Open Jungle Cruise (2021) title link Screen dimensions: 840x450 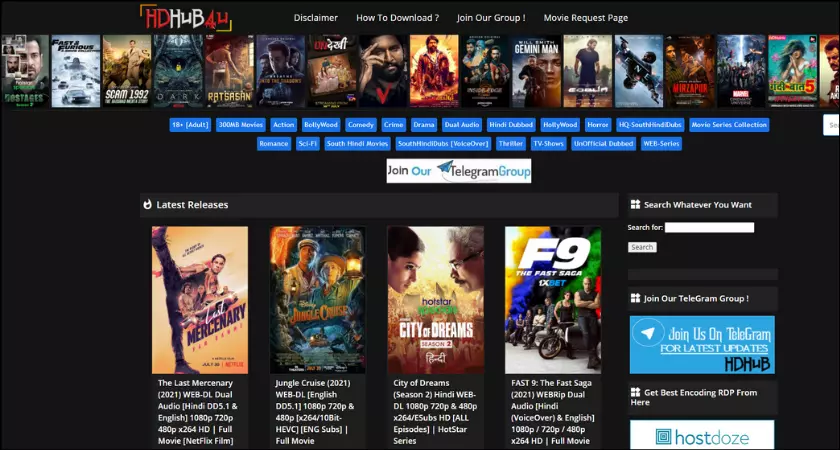[315, 412]
